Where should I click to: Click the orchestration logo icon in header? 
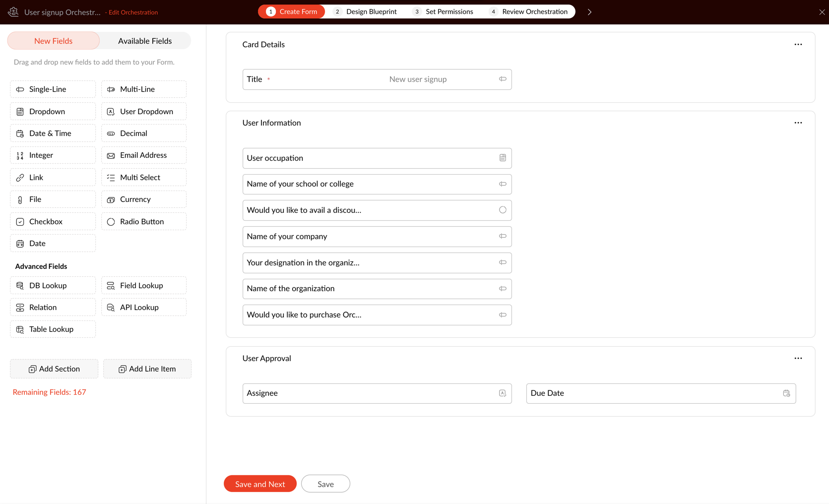[13, 12]
